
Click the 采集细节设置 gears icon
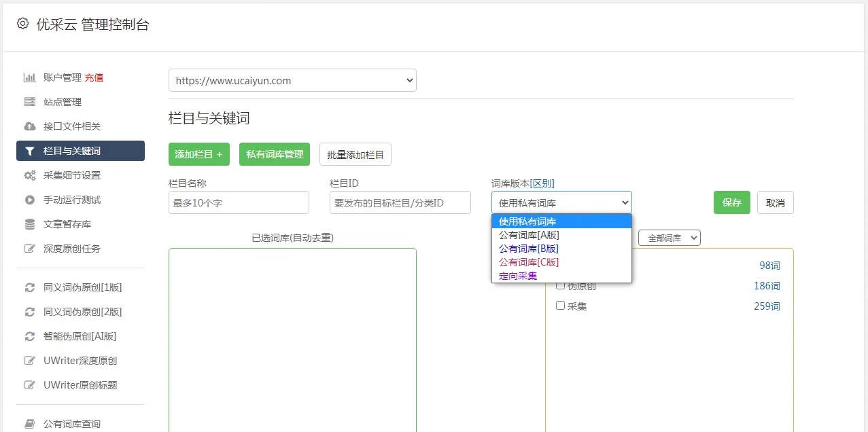point(29,175)
